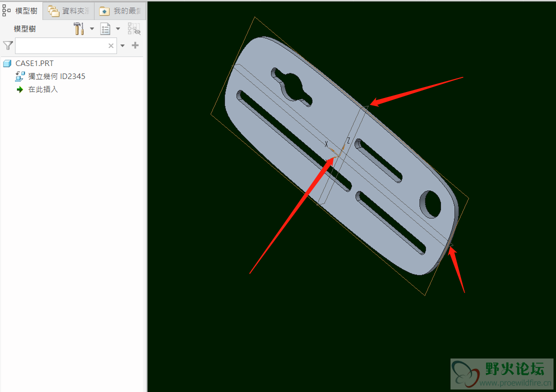Screen dimensions: 556x392
Task: Click the CASE1.PRT part icon
Action: (7, 63)
